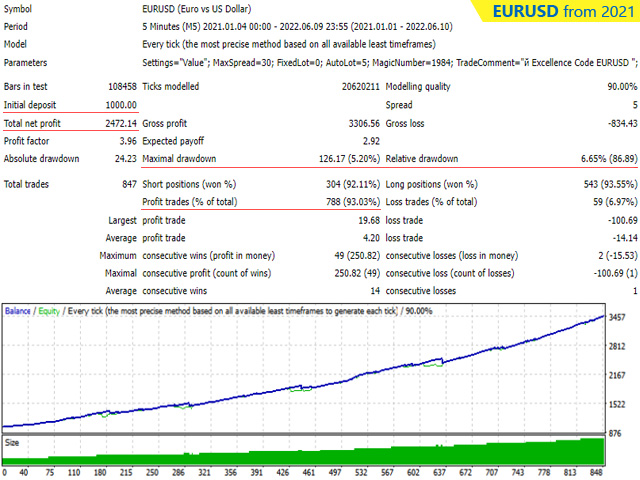Viewport: 640px width, 480px height.
Task: Click the Initial deposit value 1000.00
Action: 121,105
